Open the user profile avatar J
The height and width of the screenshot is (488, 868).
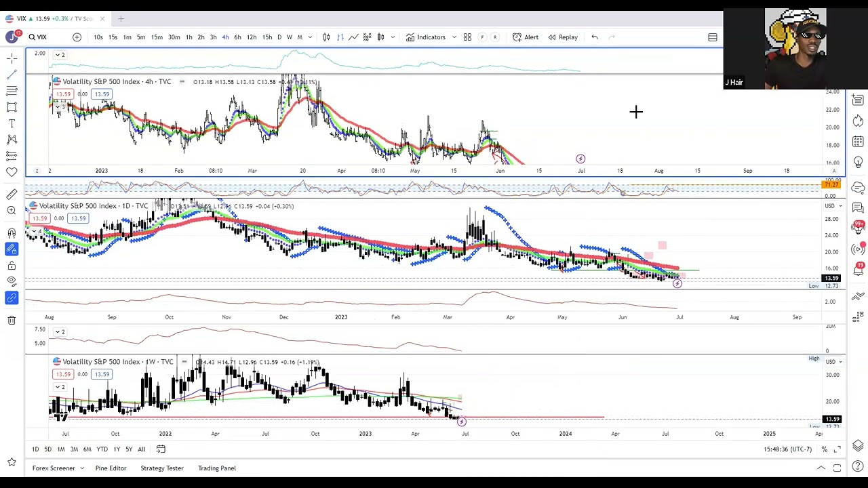click(12, 37)
